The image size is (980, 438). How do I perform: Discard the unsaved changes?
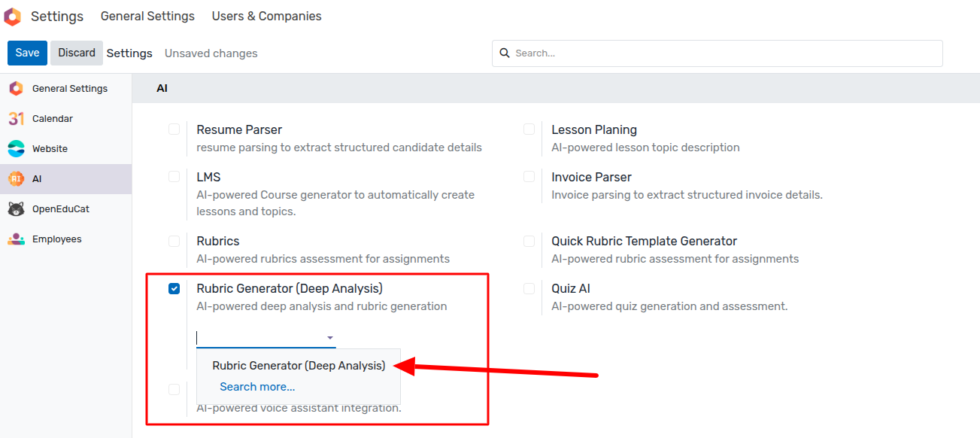[x=77, y=53]
